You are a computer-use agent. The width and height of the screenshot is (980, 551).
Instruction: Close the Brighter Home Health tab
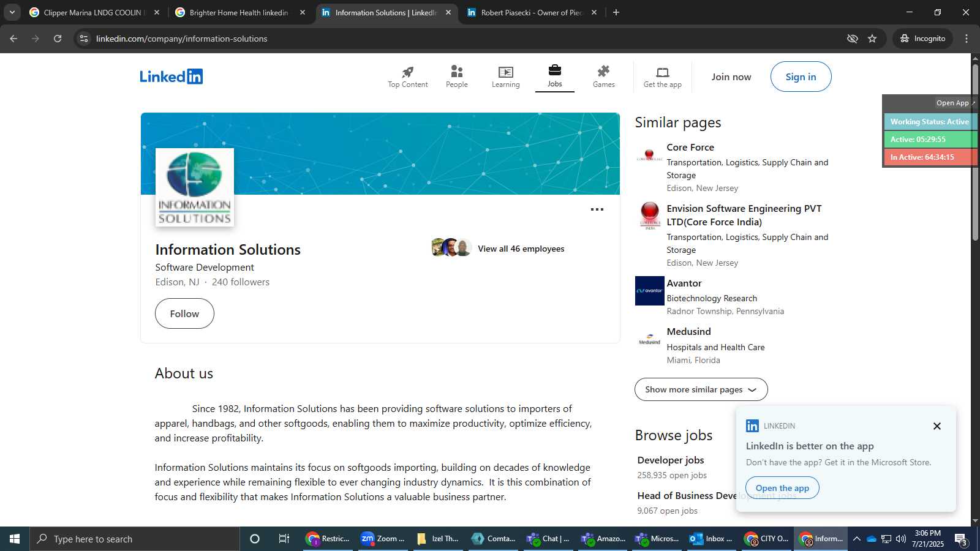(x=303, y=12)
